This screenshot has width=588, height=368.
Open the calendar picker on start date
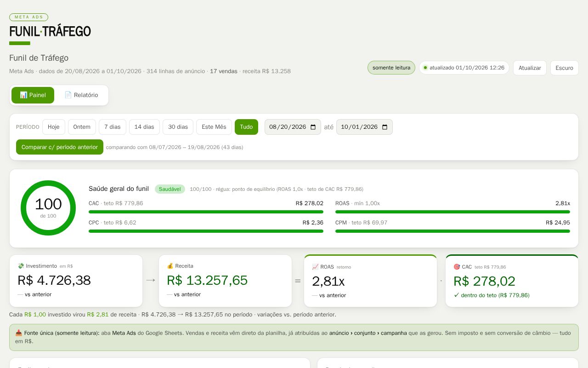[x=313, y=127]
